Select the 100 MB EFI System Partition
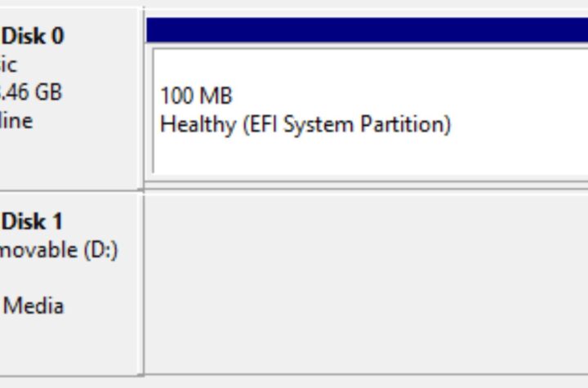This screenshot has width=588, height=388. click(x=369, y=110)
